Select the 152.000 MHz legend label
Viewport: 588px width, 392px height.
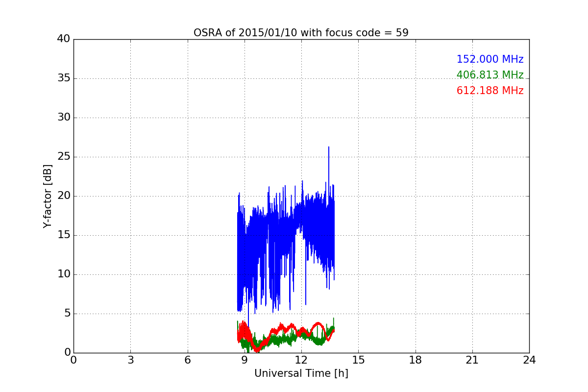490,59
